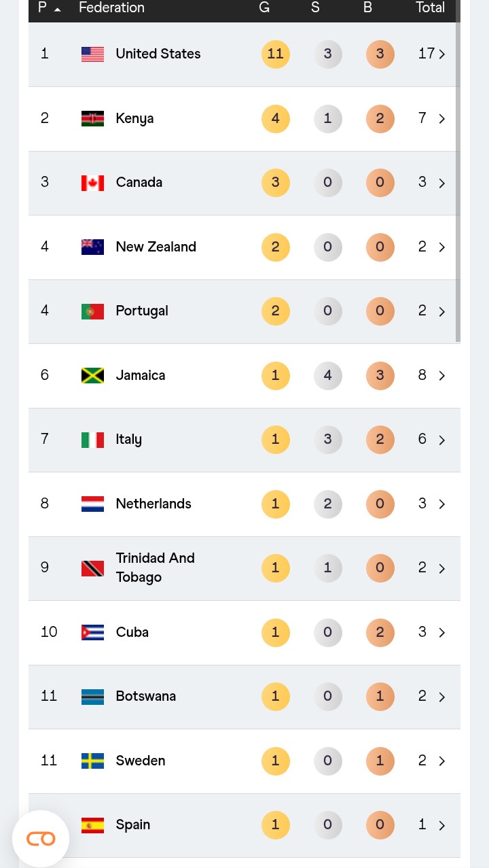Open the New Zealand federation link
489x868 pixels.
pos(156,247)
